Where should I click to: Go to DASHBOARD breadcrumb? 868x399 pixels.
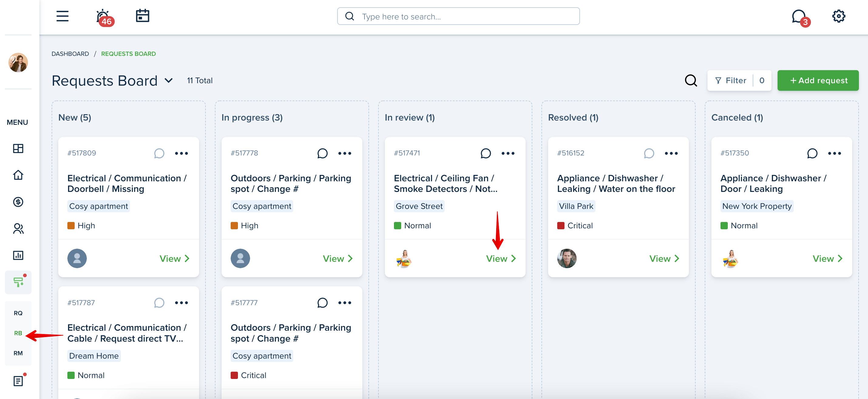coord(70,54)
